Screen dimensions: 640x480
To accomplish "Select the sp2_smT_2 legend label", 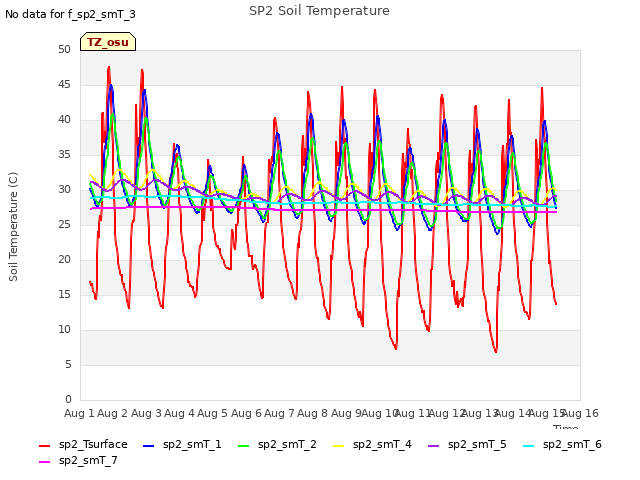I will (287, 444).
